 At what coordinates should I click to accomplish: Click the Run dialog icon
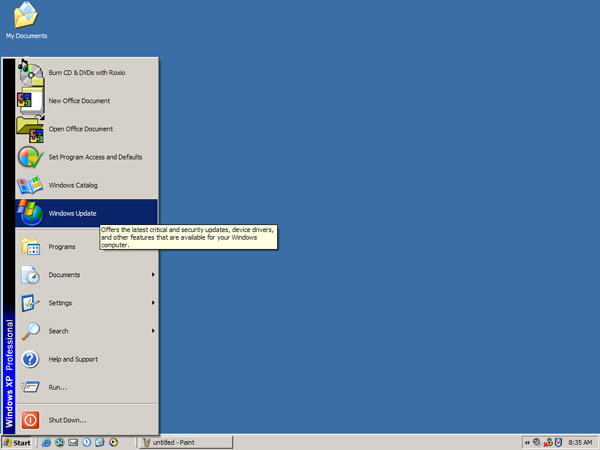(x=31, y=387)
